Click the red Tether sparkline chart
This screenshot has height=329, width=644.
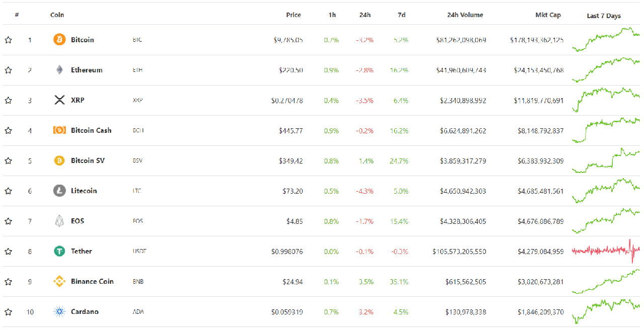606,251
